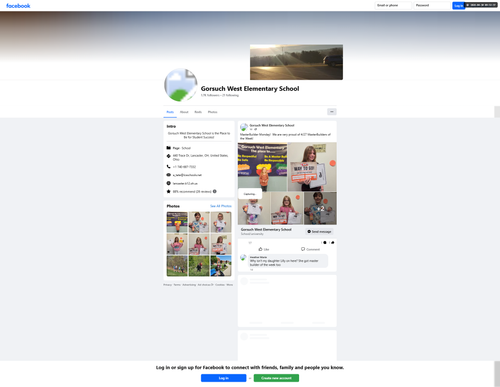Switch to the Reels tab
The height and width of the screenshot is (387, 500).
(198, 112)
